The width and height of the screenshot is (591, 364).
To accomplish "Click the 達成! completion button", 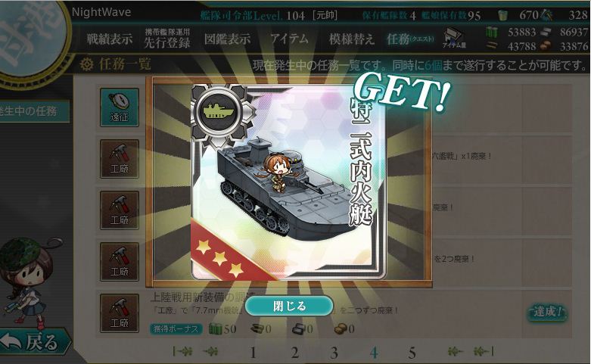I will click(x=548, y=312).
